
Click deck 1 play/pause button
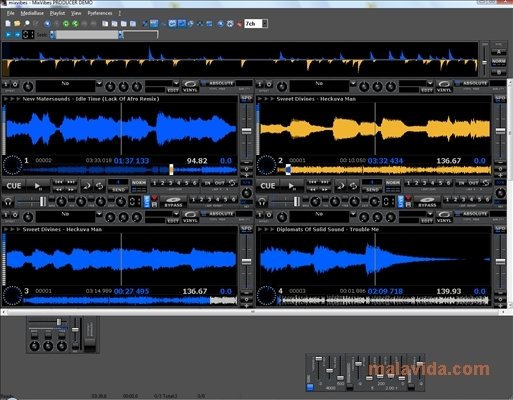pos(38,186)
